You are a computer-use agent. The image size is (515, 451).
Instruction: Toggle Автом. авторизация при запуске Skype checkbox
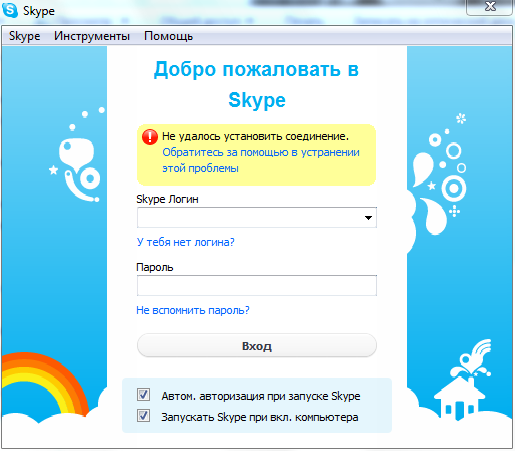click(143, 395)
